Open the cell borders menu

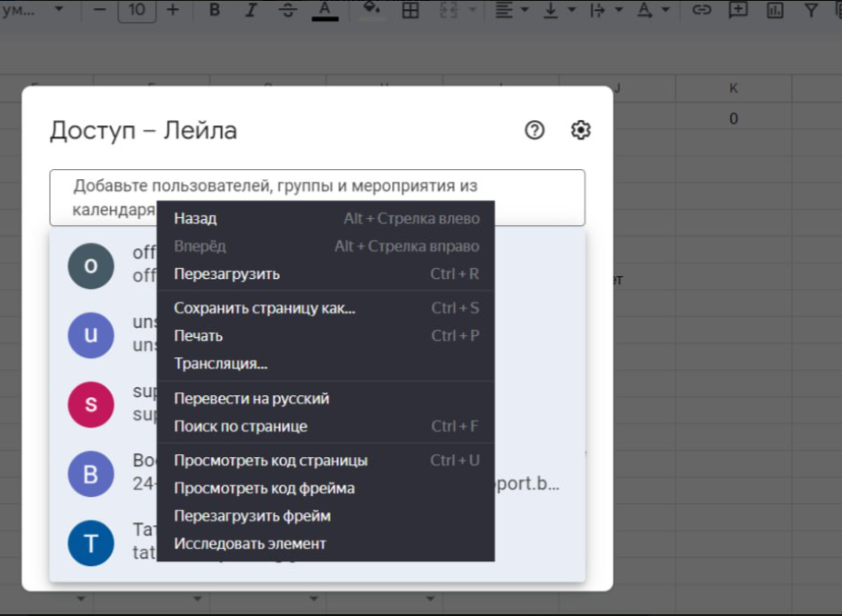point(410,10)
